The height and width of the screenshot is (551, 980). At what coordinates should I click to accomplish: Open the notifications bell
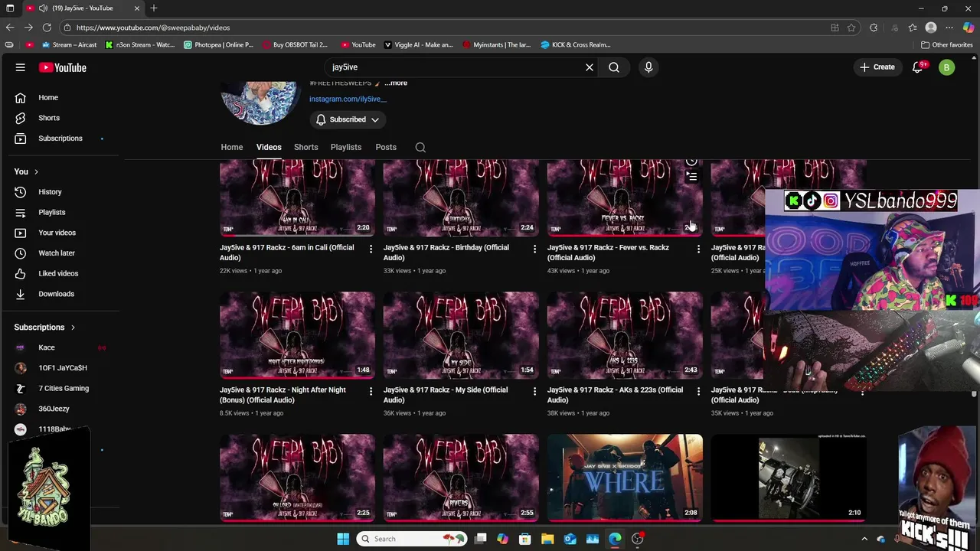click(917, 67)
